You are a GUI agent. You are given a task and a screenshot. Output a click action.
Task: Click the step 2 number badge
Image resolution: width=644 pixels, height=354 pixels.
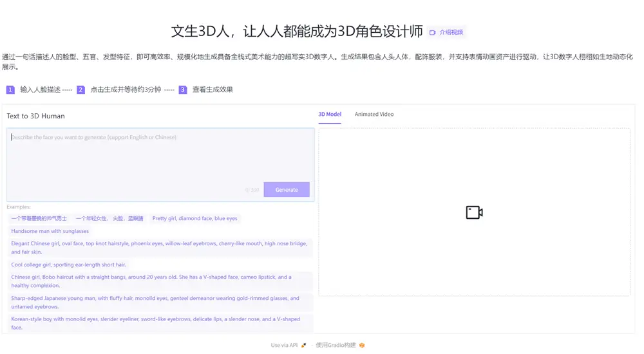pos(80,90)
